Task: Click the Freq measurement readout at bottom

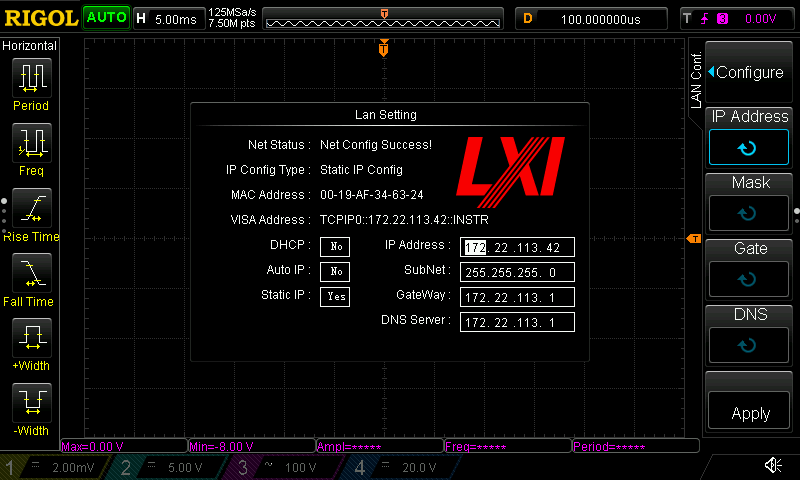Action: click(508, 446)
